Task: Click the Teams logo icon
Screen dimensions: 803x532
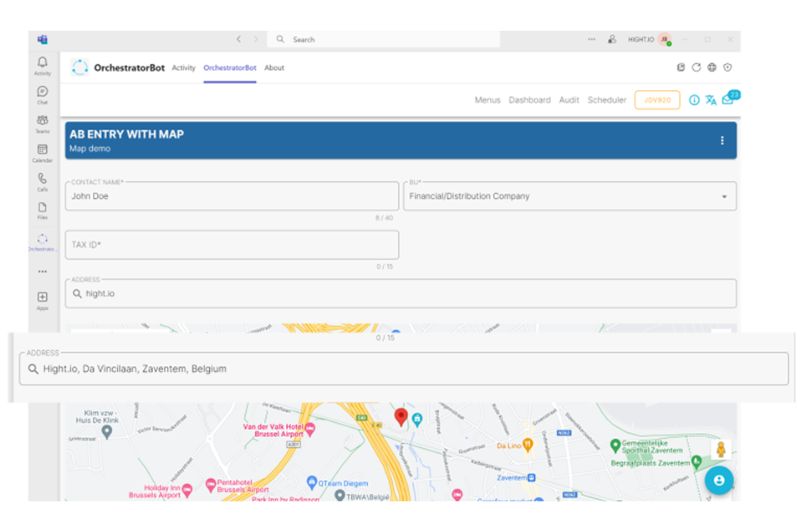Action: 43,39
